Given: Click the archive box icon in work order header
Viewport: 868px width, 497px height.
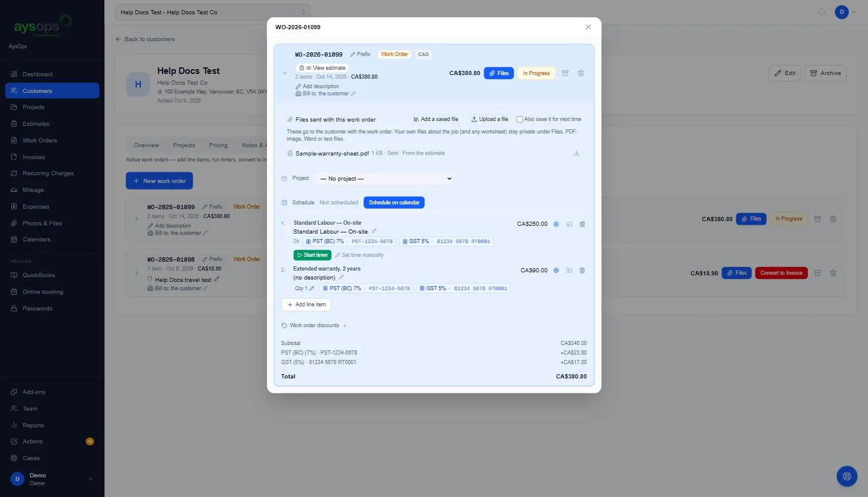Looking at the screenshot, I should (x=565, y=73).
